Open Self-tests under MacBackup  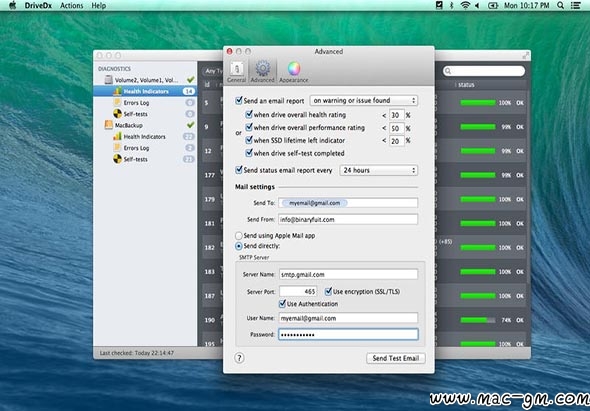pos(145,159)
